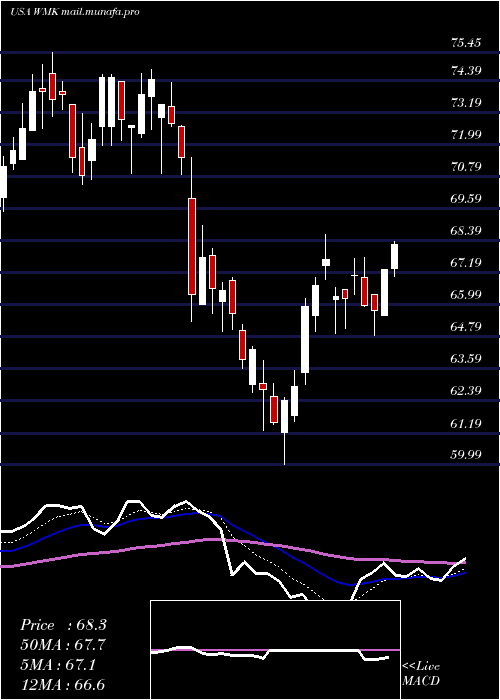Click the 59.99 price axis label
This screenshot has width=500, height=700.
point(466,454)
